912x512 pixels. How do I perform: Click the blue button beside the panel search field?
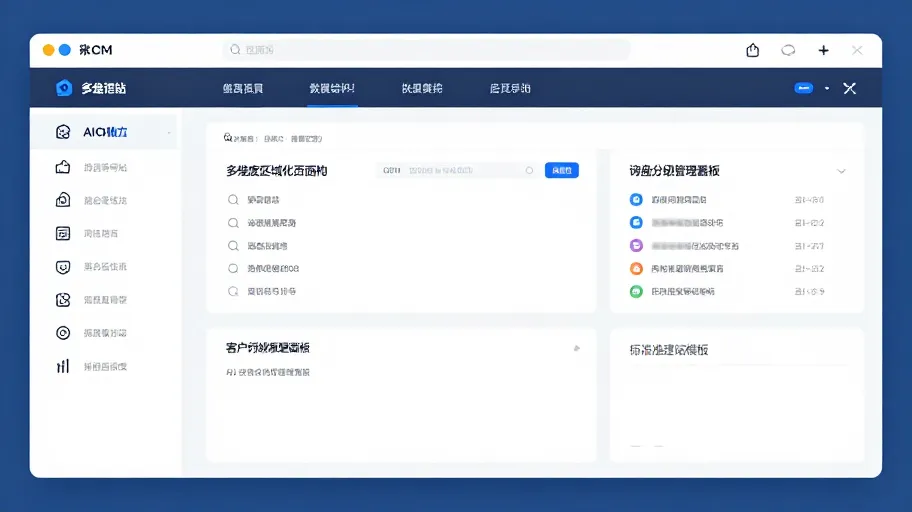coord(562,170)
